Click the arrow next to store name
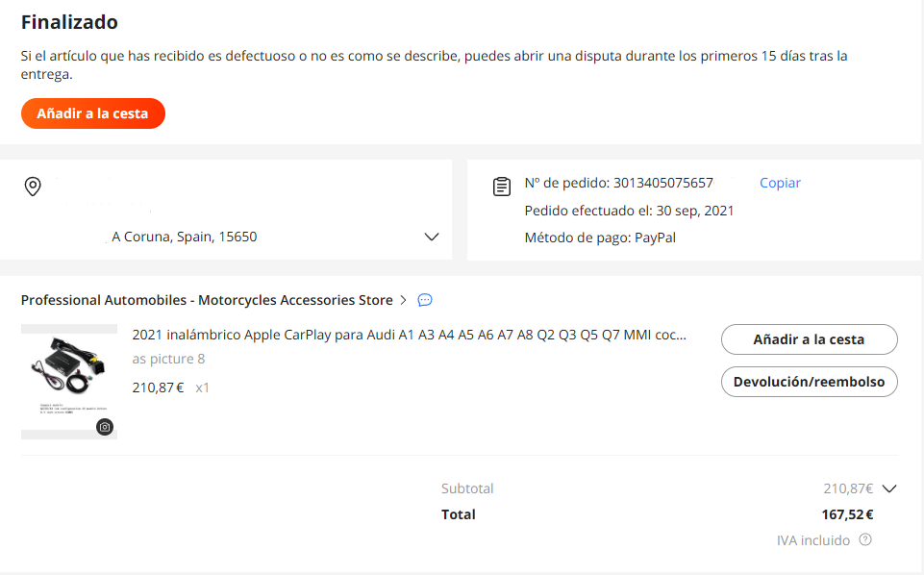The image size is (924, 575). 404,300
